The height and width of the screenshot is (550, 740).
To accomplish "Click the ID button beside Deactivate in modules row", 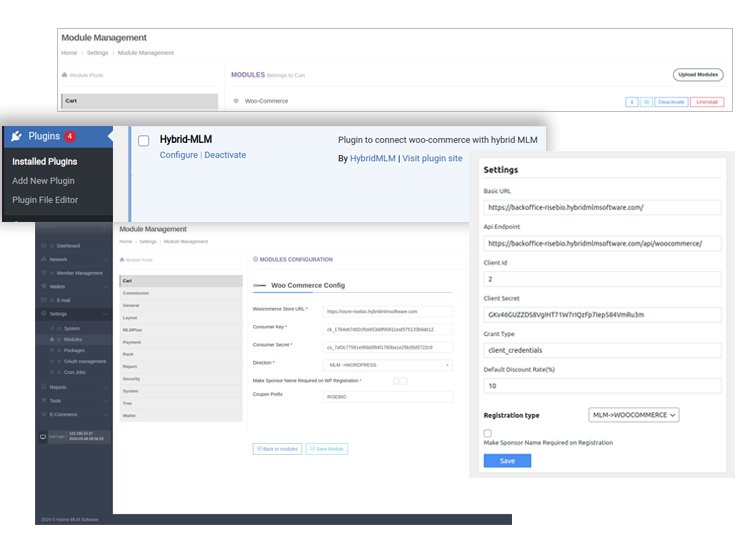I will point(646,102).
